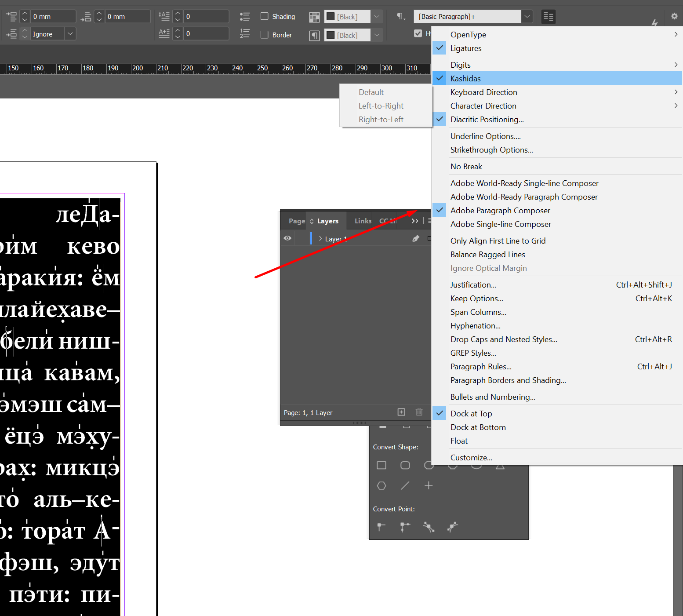
Task: Click the Plain convert point icon
Action: point(381,526)
